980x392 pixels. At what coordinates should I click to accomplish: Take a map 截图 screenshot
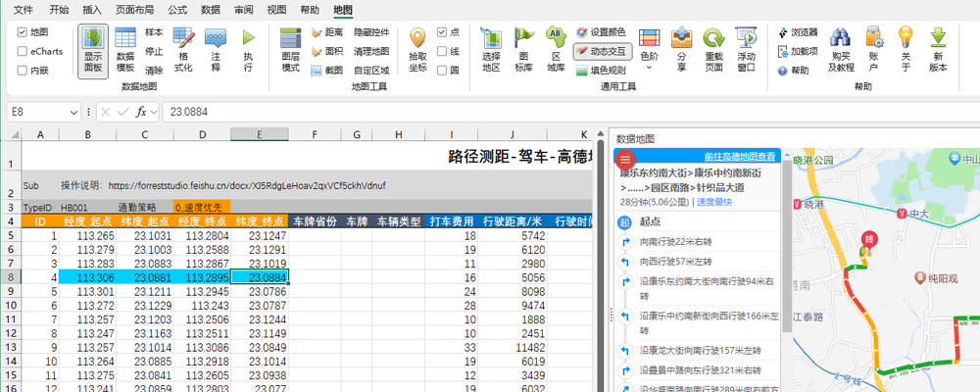click(327, 70)
